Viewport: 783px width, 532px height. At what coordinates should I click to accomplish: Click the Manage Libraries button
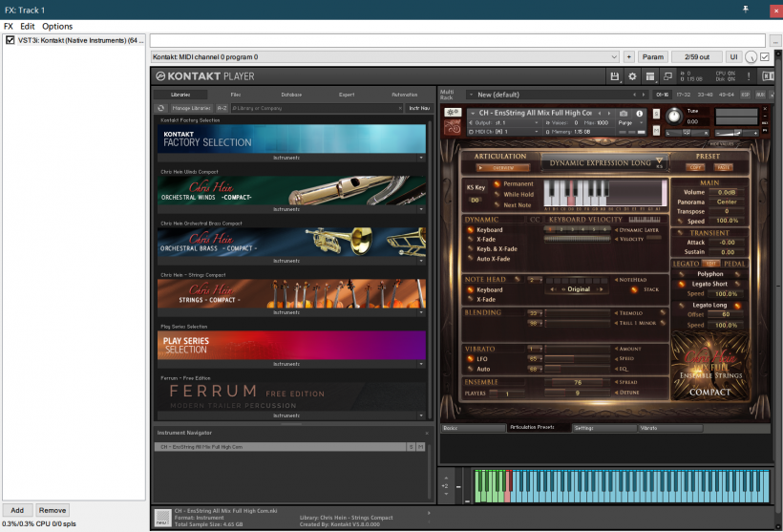pyautogui.click(x=192, y=109)
